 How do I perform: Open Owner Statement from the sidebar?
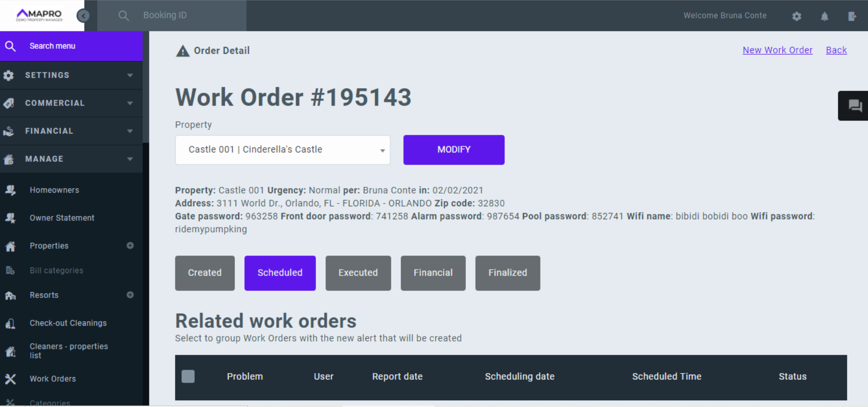62,218
